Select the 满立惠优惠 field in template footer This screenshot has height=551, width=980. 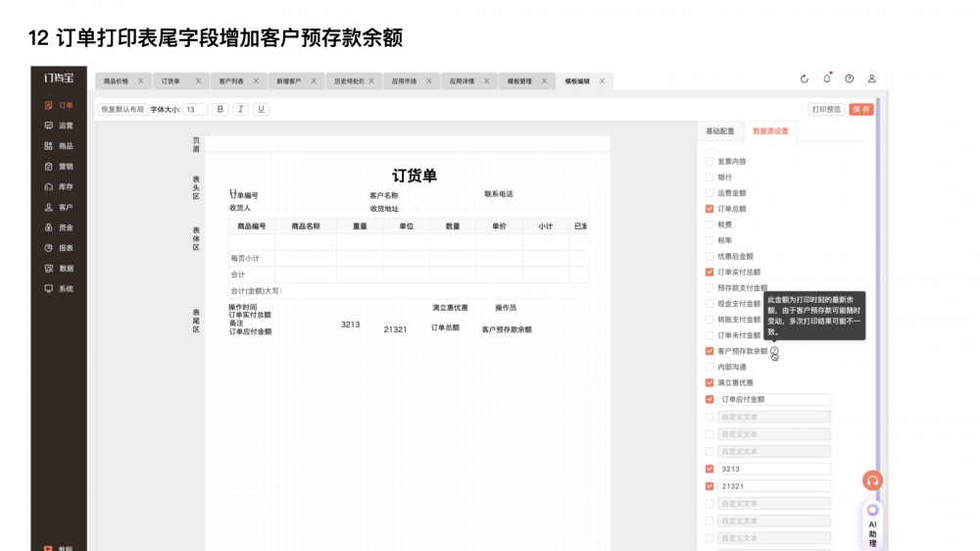click(450, 308)
